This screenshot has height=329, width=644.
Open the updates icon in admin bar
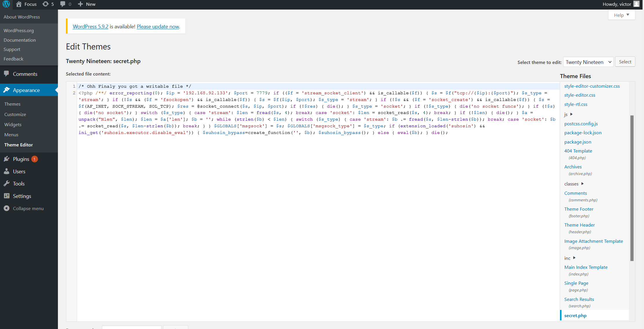coord(45,4)
